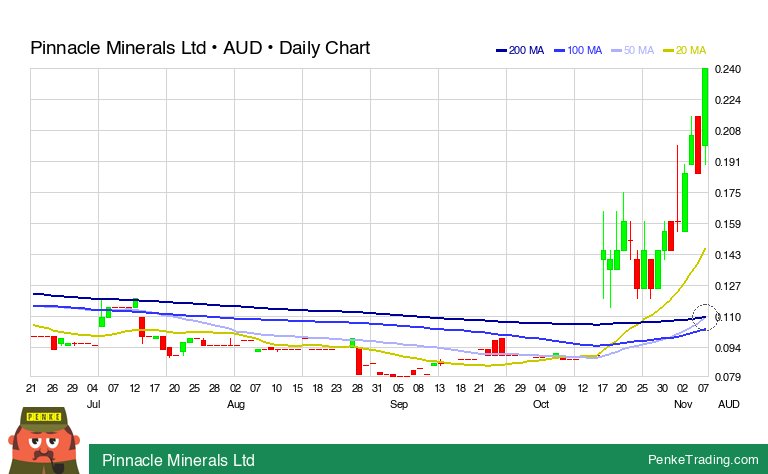This screenshot has width=768, height=474.
Task: Click the Pinnacle Minerals Ltd footer banner text
Action: point(178,460)
